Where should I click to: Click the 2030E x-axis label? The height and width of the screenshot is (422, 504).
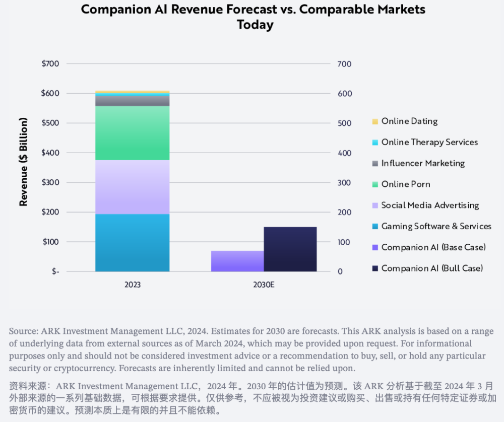click(x=264, y=285)
